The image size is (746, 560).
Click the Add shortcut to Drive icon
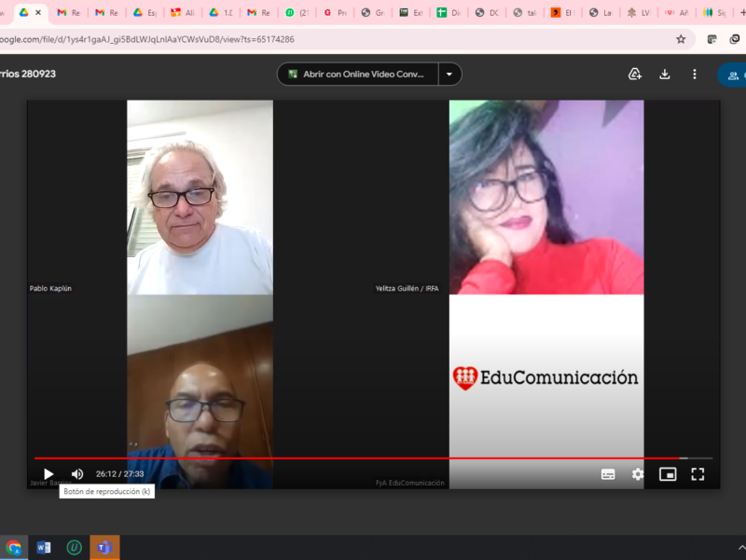pos(635,75)
